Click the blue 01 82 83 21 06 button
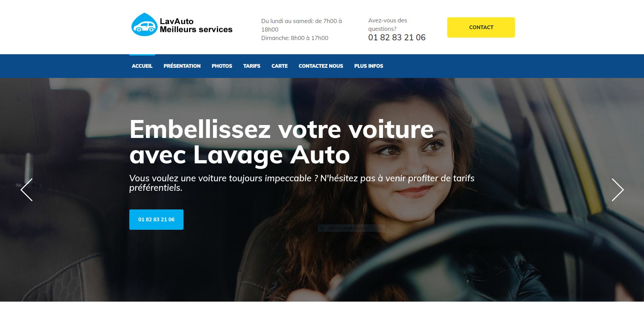Screen dimensions: 644x325 [x=156, y=220]
